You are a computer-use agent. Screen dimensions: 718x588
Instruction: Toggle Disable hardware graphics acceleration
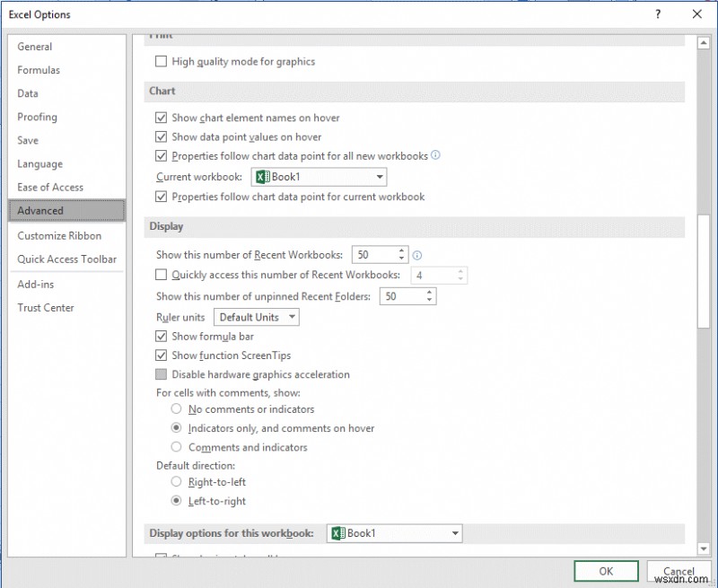[x=161, y=374]
